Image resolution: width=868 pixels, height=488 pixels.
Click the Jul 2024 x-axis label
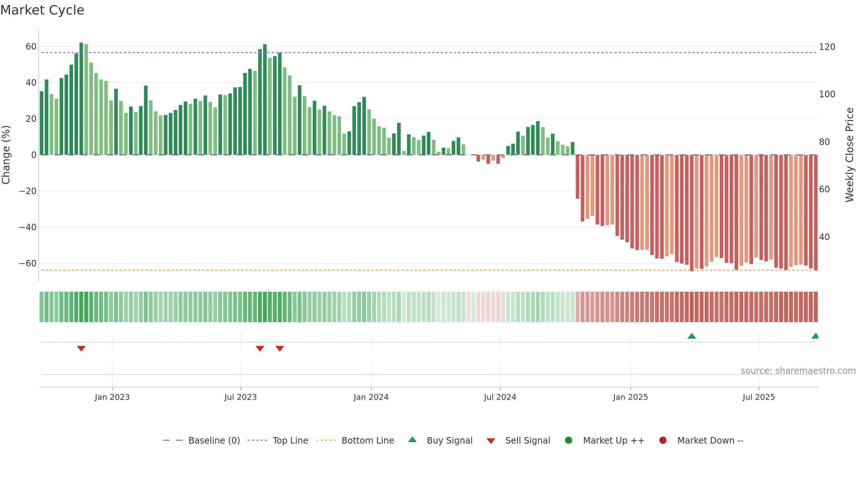click(500, 397)
